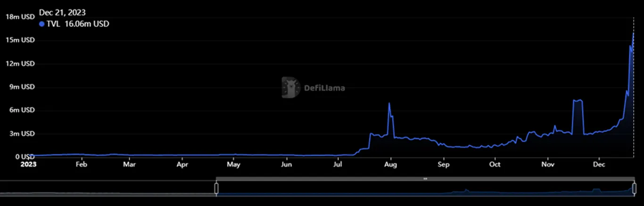This screenshot has width=644, height=206.
Task: Click the 'Sep' x-axis label
Action: tap(444, 165)
